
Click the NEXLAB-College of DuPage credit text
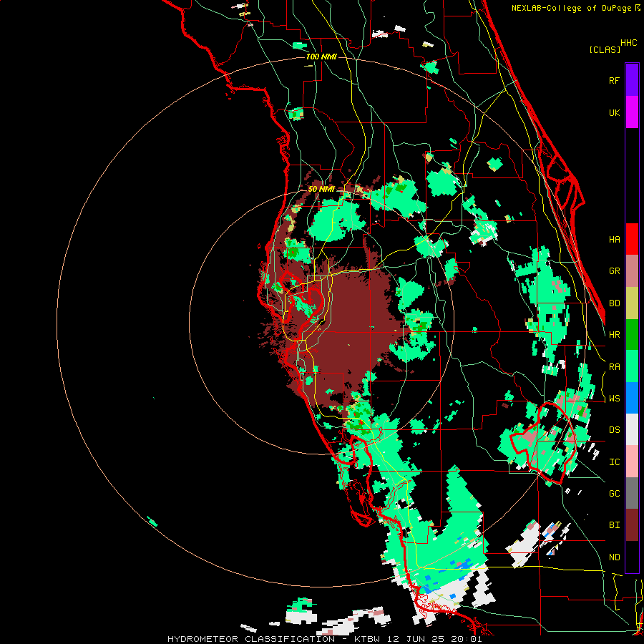tap(572, 8)
